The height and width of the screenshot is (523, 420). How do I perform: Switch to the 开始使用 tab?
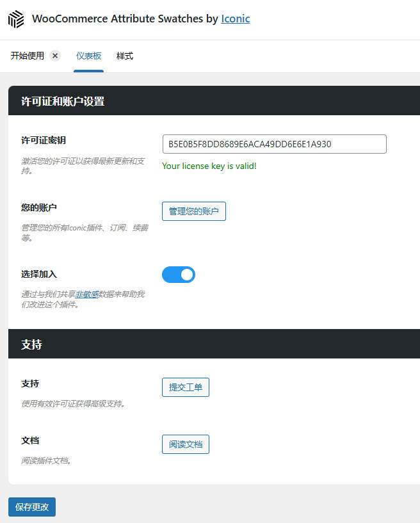pyautogui.click(x=28, y=56)
